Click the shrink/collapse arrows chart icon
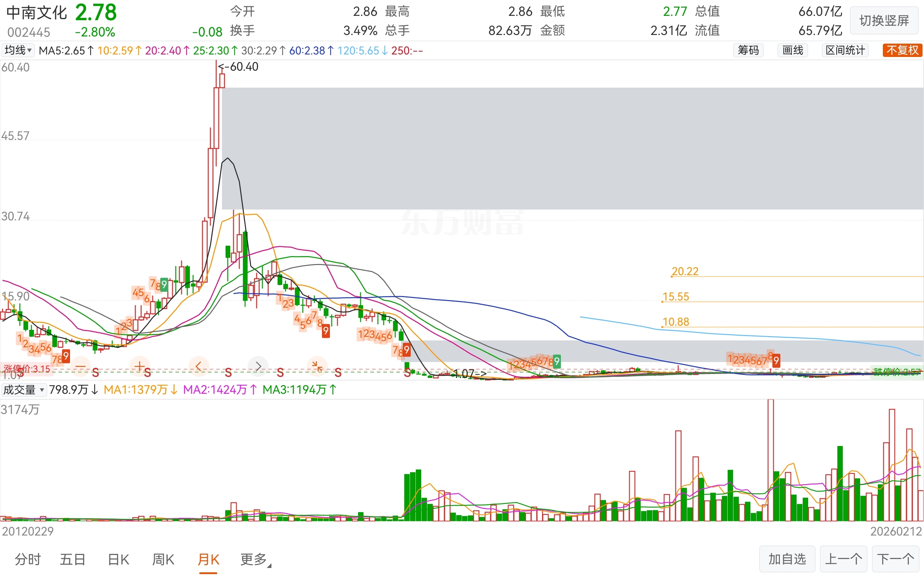The image size is (924, 577). 317,366
